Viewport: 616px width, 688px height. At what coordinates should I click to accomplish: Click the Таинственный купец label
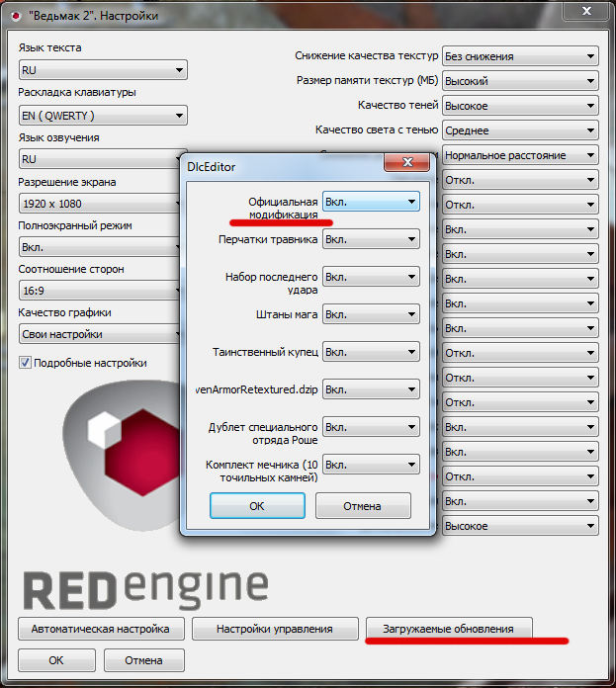coord(265,352)
